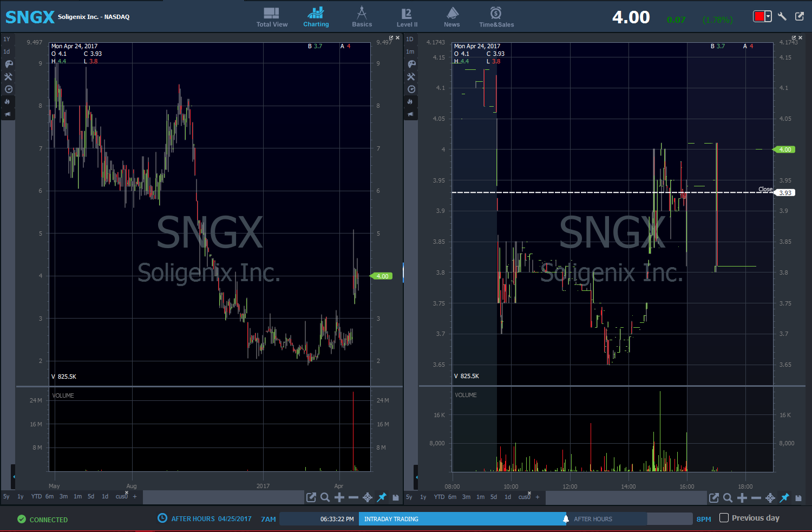Click the save icon under right chart
The height and width of the screenshot is (532, 812).
pos(798,497)
